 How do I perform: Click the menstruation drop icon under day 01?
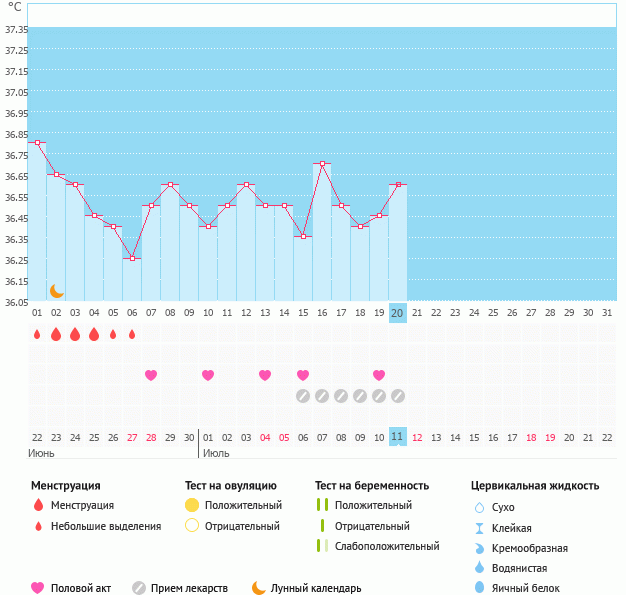point(37,334)
